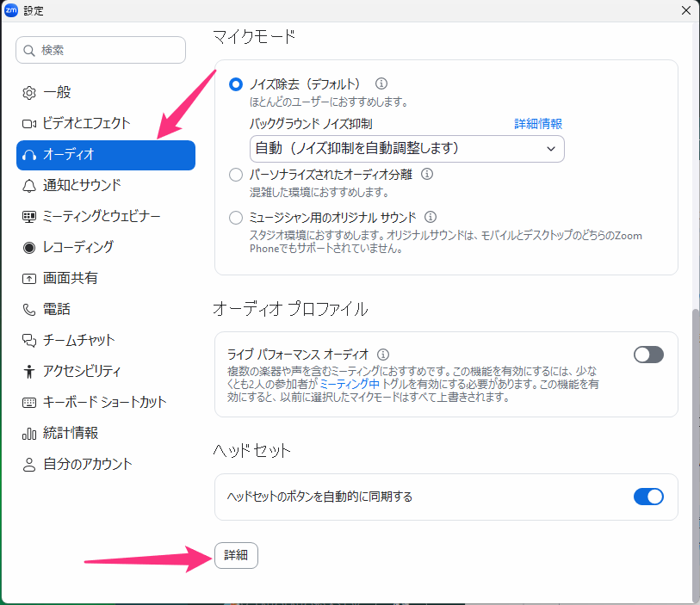Click the Phone (電話) handset icon
Screen dimensions: 700x605
[x=29, y=309]
